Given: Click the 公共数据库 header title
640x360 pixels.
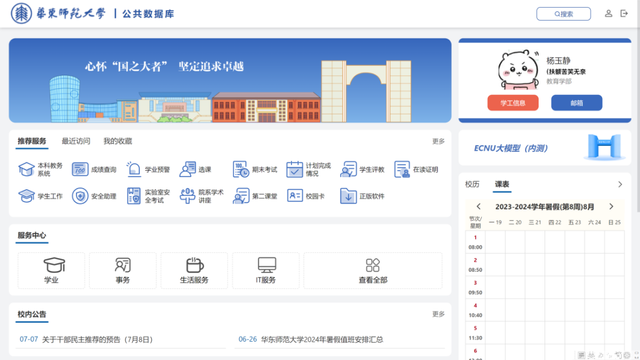Looking at the screenshot, I should [148, 14].
